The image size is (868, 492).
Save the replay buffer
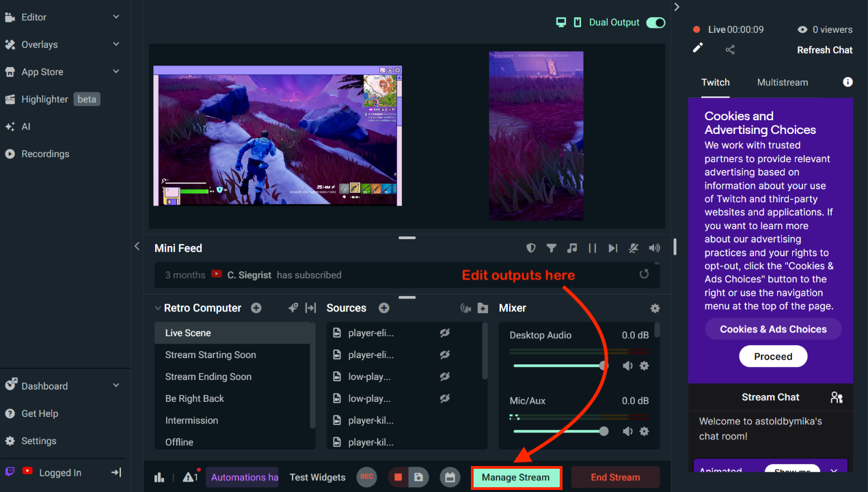click(x=419, y=477)
